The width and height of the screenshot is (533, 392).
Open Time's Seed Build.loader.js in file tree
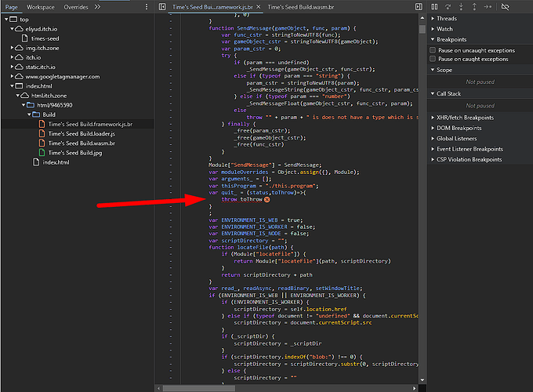(x=81, y=133)
